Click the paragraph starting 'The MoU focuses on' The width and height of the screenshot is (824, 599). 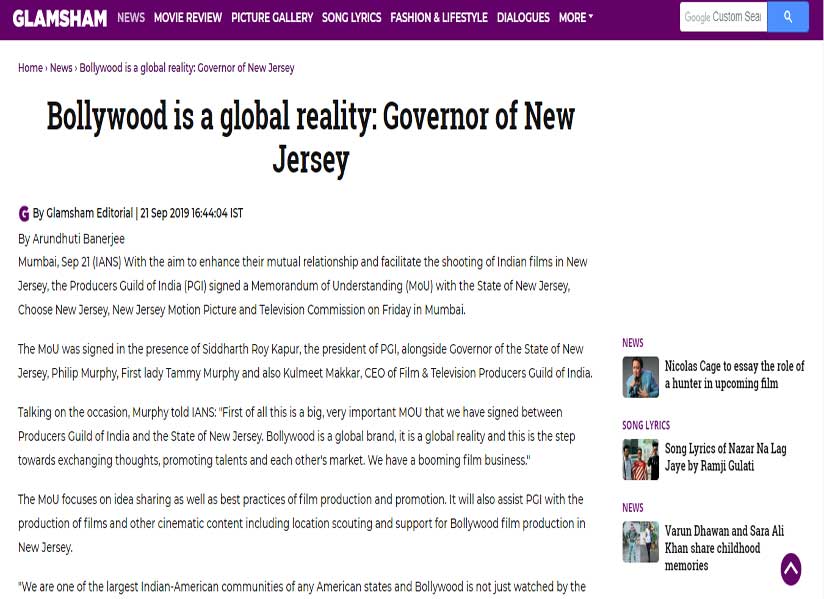pos(302,523)
